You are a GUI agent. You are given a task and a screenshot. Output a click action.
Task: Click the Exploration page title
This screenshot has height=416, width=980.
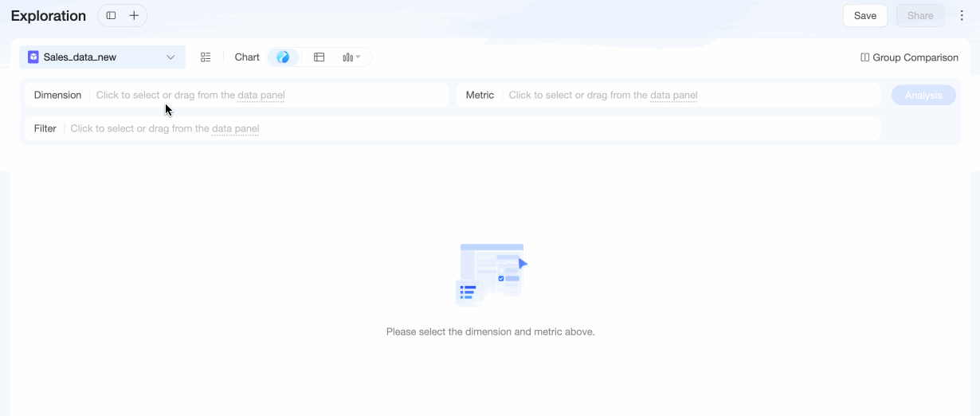tap(49, 16)
